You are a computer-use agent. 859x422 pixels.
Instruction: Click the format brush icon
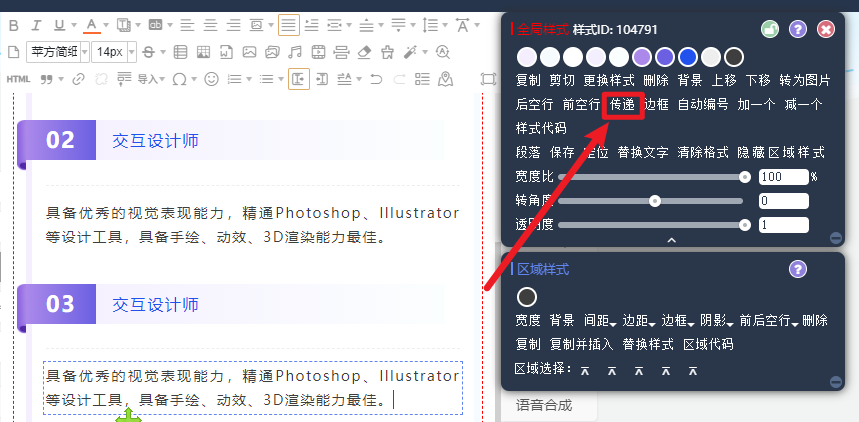(387, 53)
